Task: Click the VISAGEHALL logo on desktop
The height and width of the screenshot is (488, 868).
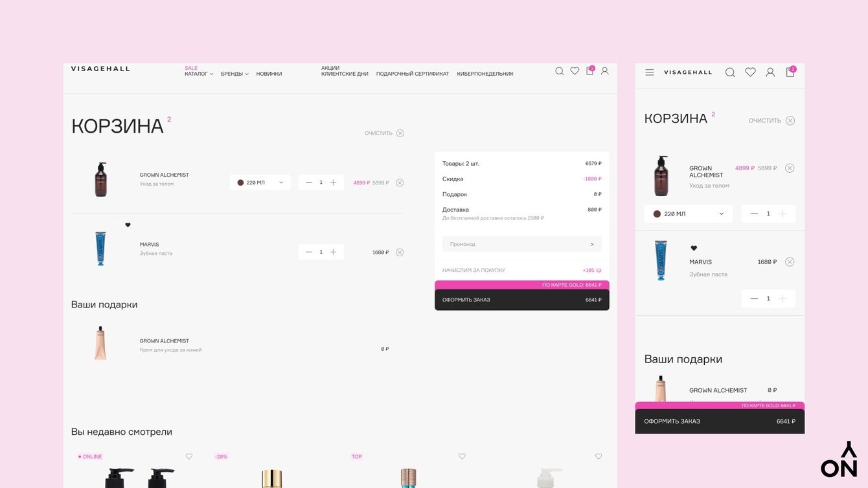Action: point(100,69)
